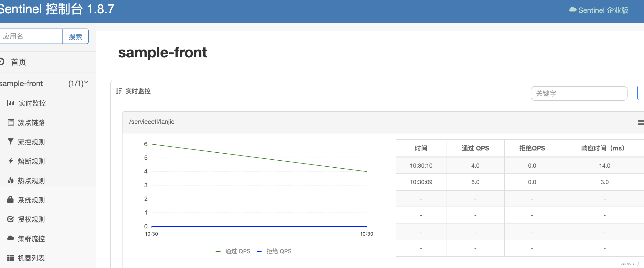Click the cloud icon in Sentinel 企业版 header
This screenshot has width=644, height=268.
(x=573, y=9)
